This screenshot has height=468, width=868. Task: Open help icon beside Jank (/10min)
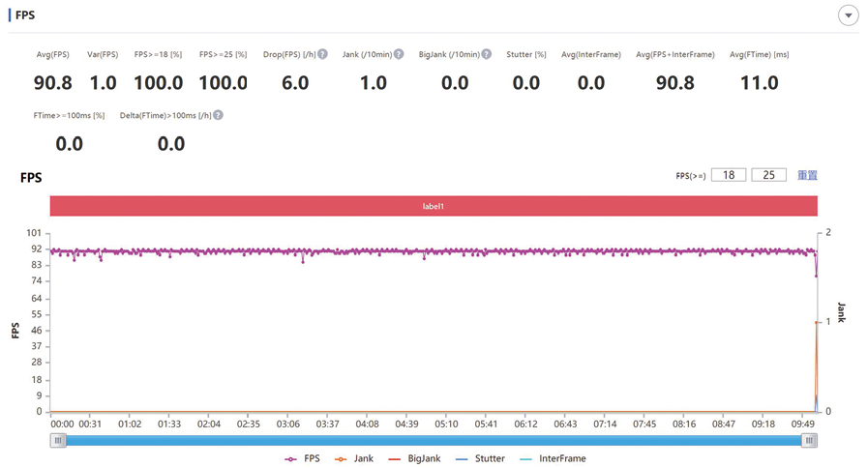pyautogui.click(x=399, y=54)
